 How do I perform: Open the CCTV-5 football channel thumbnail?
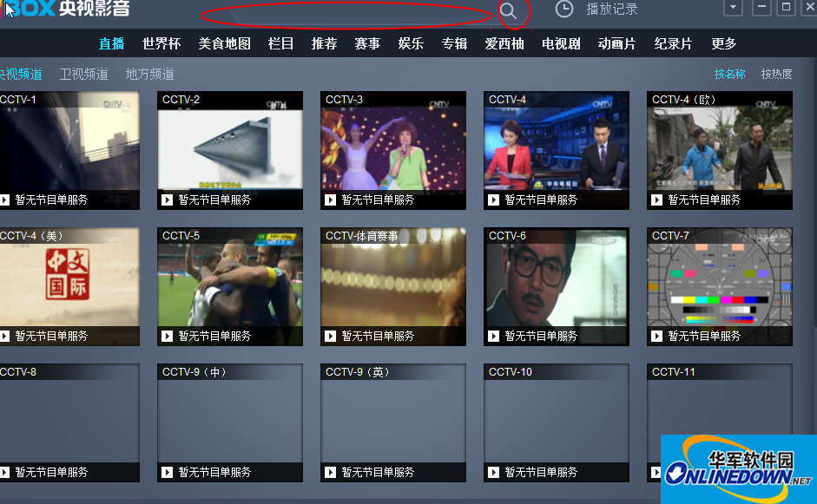coord(230,287)
